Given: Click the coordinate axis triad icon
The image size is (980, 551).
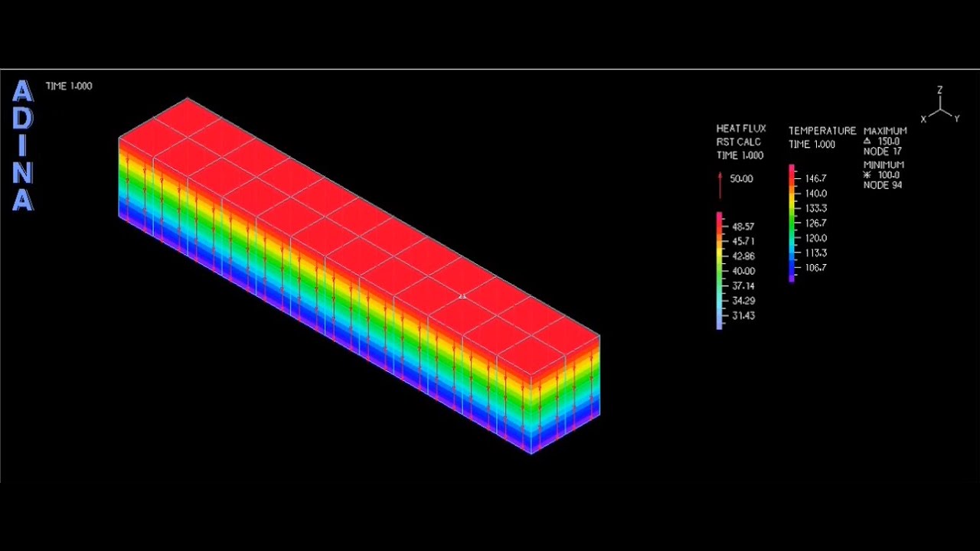Looking at the screenshot, I should (x=940, y=105).
